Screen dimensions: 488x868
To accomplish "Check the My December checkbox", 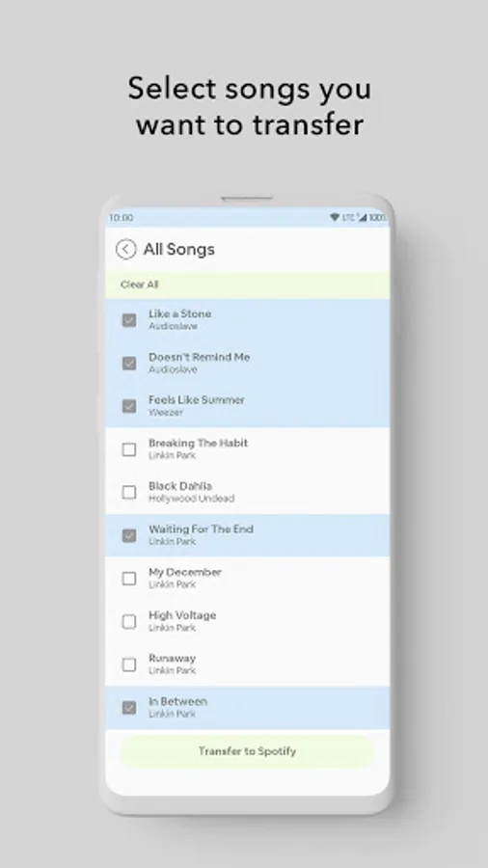I will pyautogui.click(x=129, y=579).
